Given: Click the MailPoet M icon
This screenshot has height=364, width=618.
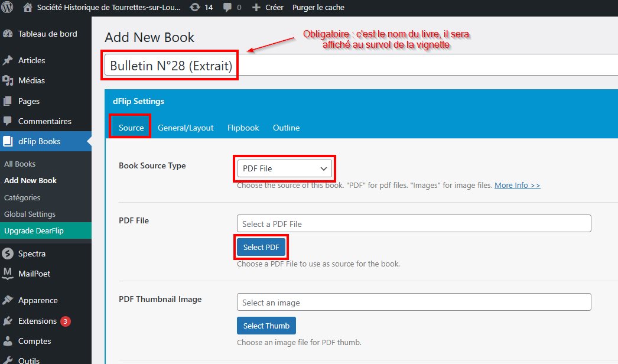Looking at the screenshot, I should (8, 274).
